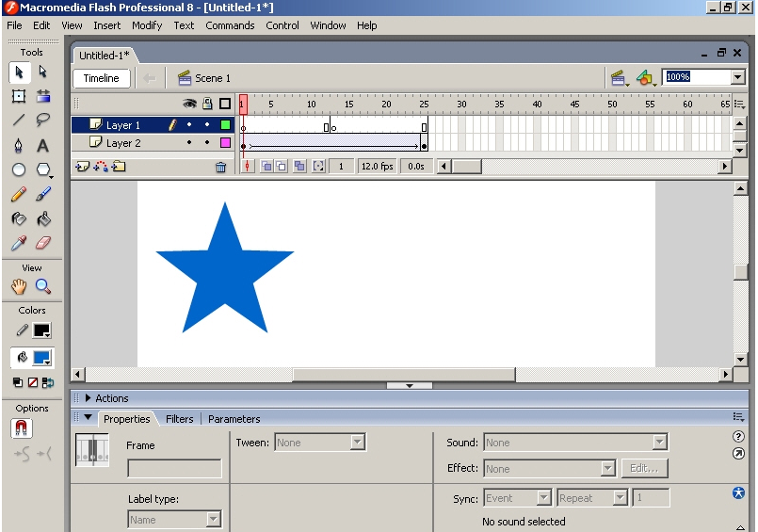
Task: Click the Center Frame button
Action: tap(247, 167)
